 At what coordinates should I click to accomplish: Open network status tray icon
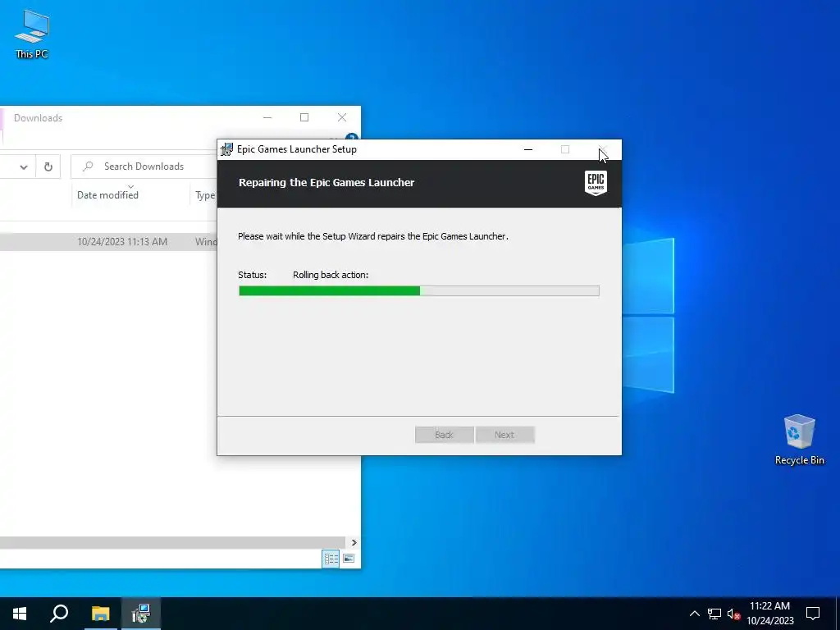click(714, 614)
